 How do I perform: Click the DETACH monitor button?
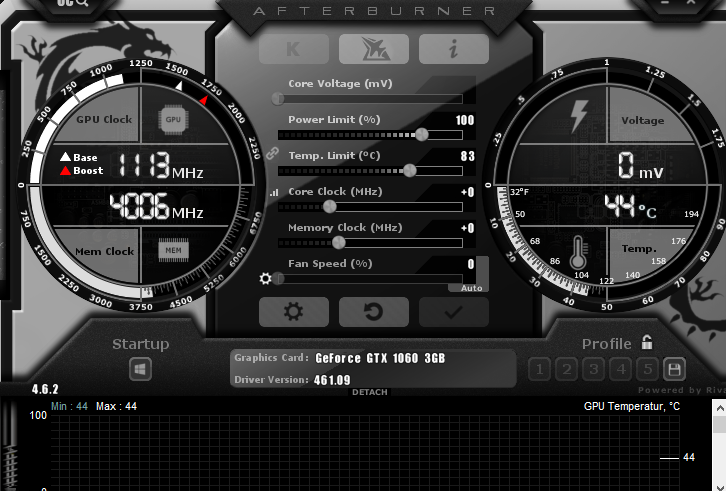click(x=369, y=392)
